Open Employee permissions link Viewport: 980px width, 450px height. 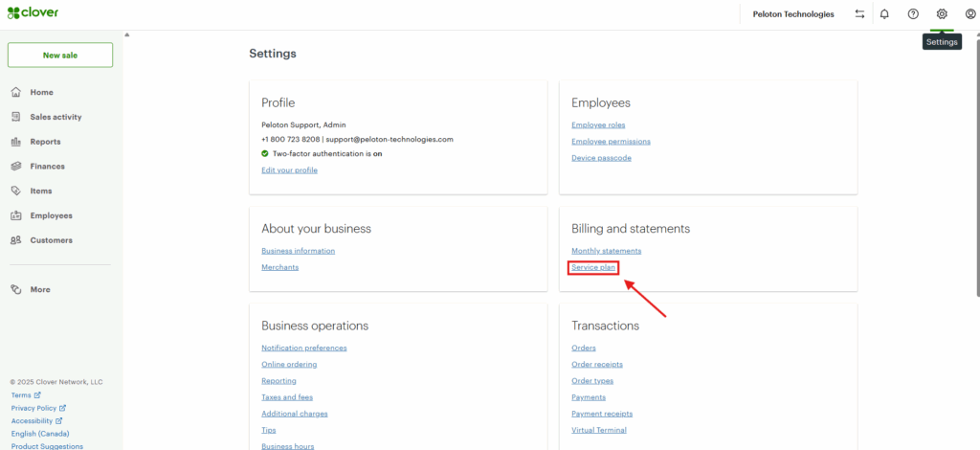(x=611, y=142)
